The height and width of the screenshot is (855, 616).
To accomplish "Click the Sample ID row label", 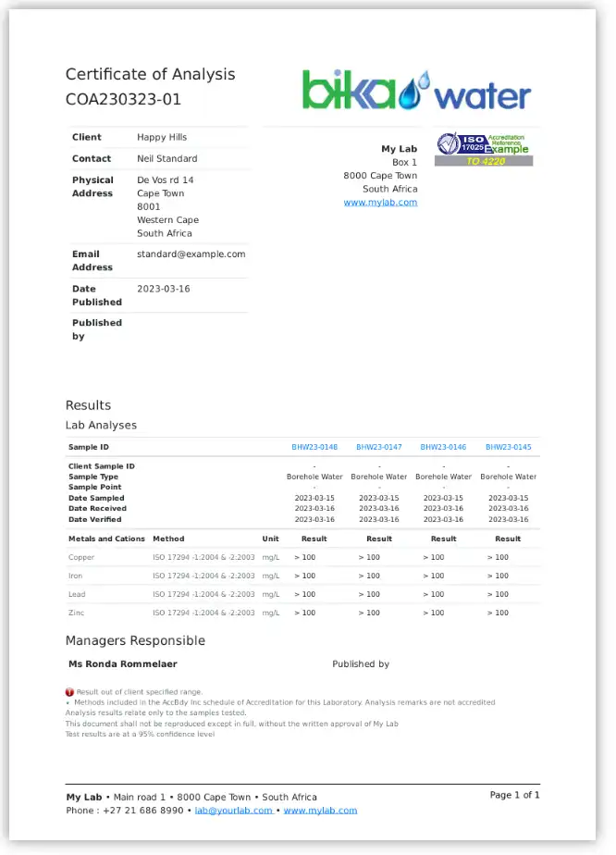I will 89,447.
